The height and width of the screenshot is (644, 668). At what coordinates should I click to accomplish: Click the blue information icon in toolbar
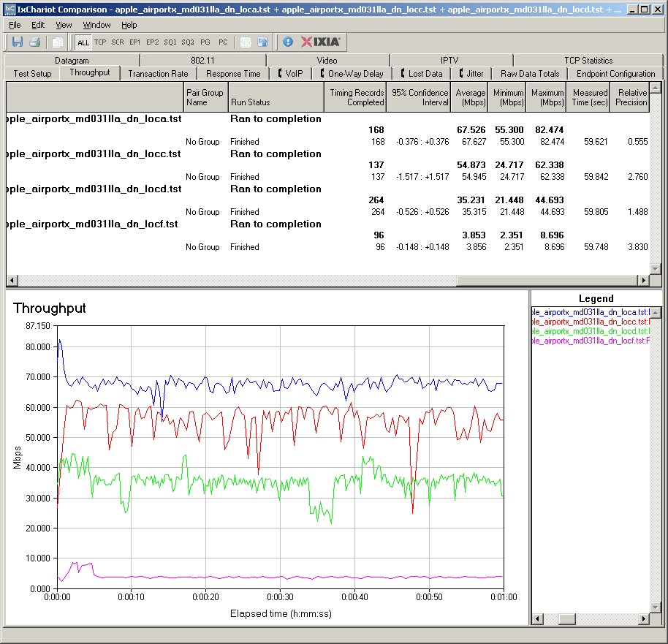tap(287, 42)
